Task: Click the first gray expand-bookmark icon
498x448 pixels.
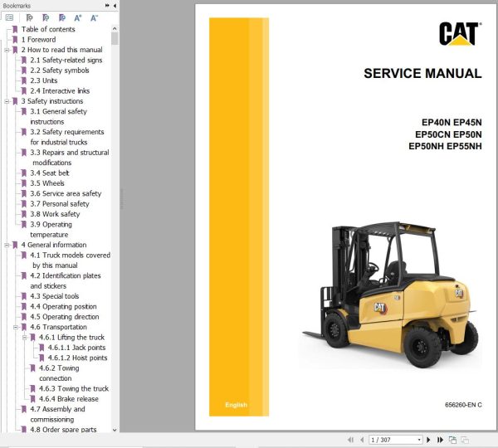Action: pos(29,17)
